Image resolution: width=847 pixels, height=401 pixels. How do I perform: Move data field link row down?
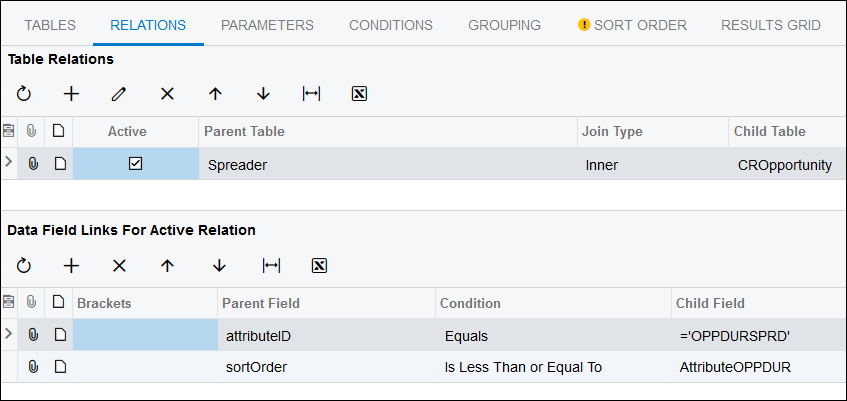click(x=219, y=265)
